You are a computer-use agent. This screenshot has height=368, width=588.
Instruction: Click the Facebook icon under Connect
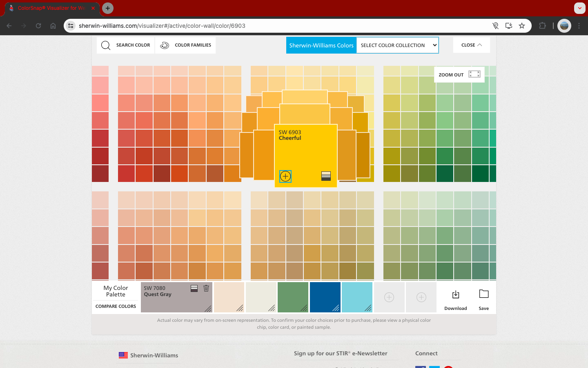tap(421, 367)
